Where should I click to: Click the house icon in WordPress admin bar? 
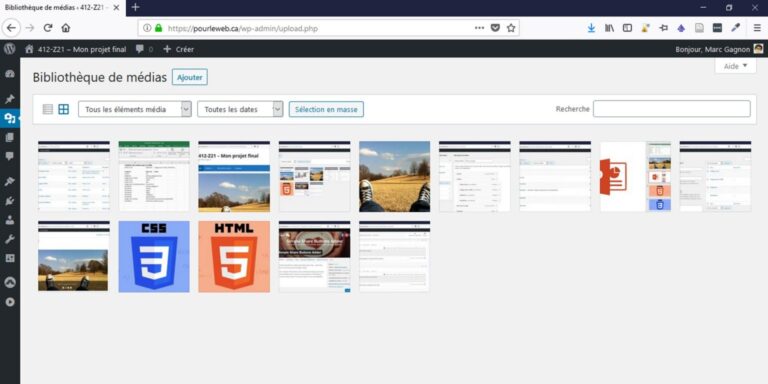(29, 49)
